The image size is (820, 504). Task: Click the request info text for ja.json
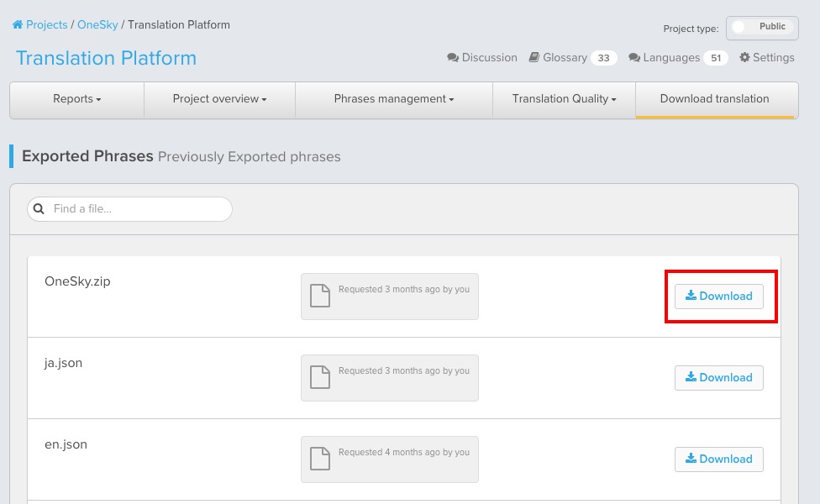point(404,370)
